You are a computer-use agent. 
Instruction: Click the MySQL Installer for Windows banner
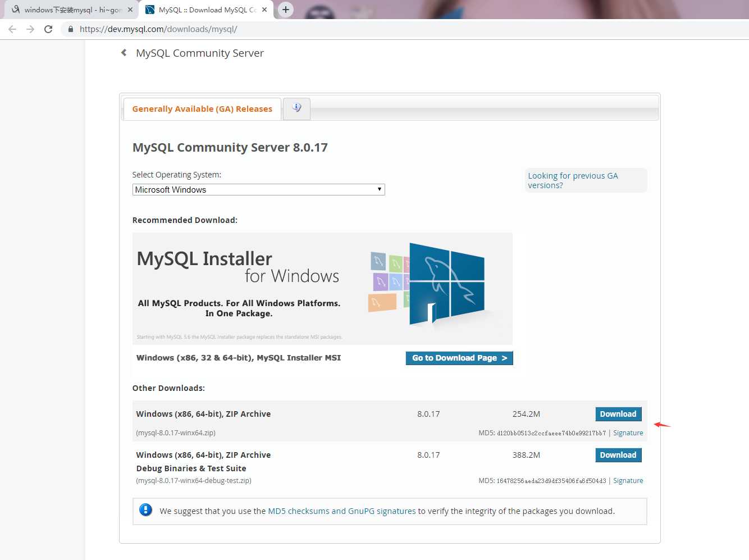322,289
